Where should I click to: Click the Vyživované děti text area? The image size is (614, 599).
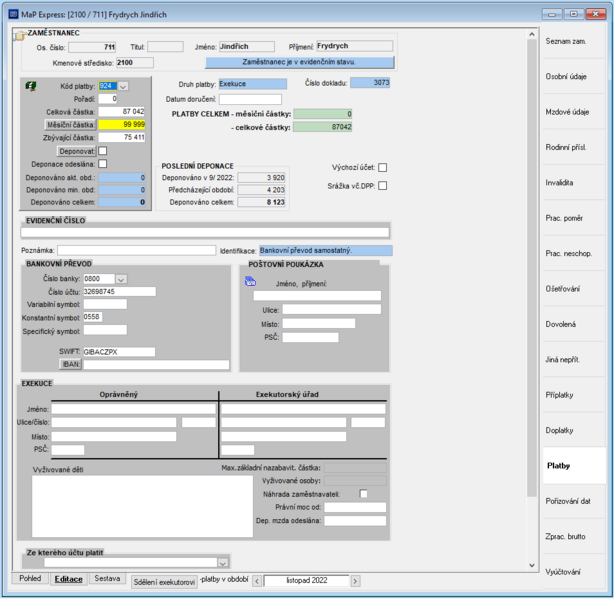coord(142,506)
